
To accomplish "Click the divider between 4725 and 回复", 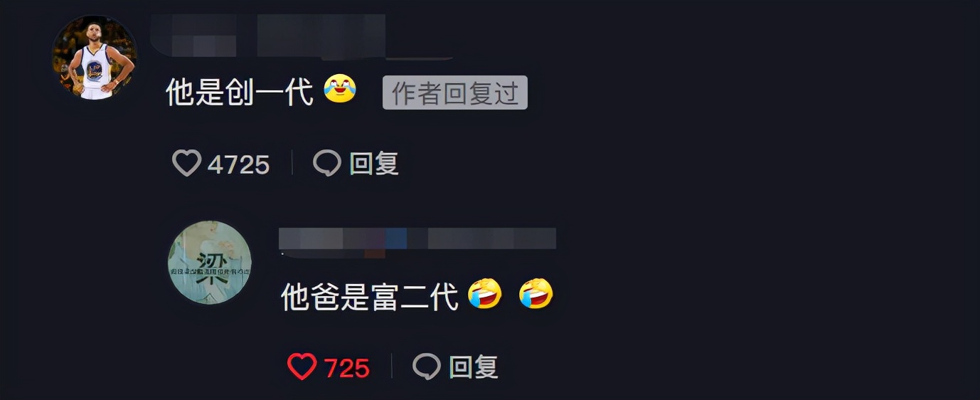I will pyautogui.click(x=292, y=164).
